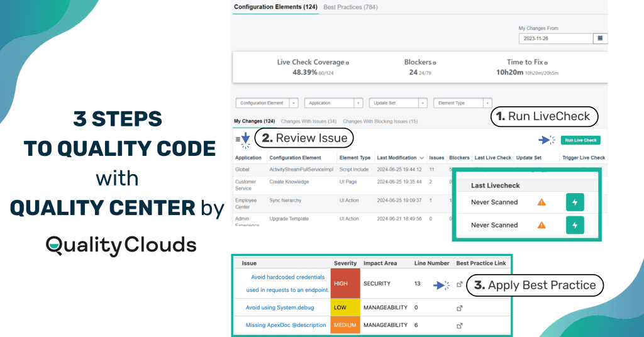Sort by Last Modification column arrow

(422, 158)
